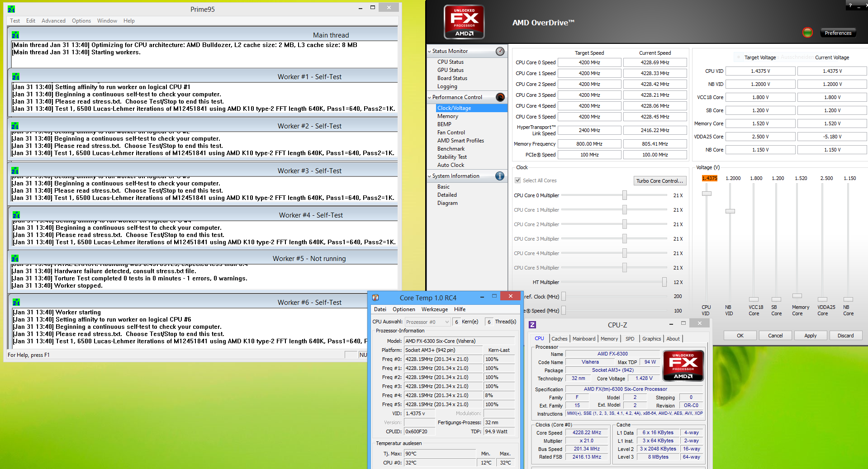Toggle the Select All Cores checkbox
The width and height of the screenshot is (868, 469).
tap(518, 180)
